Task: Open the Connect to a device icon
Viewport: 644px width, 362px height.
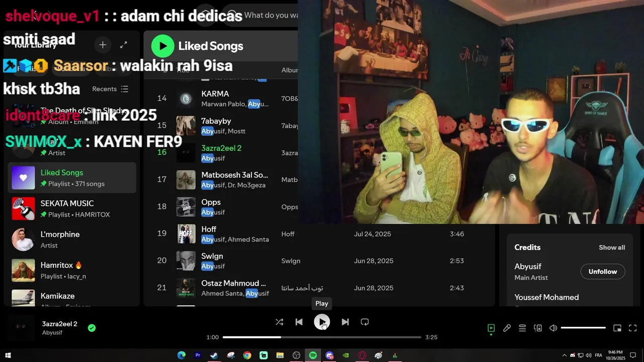Action: pos(538,328)
